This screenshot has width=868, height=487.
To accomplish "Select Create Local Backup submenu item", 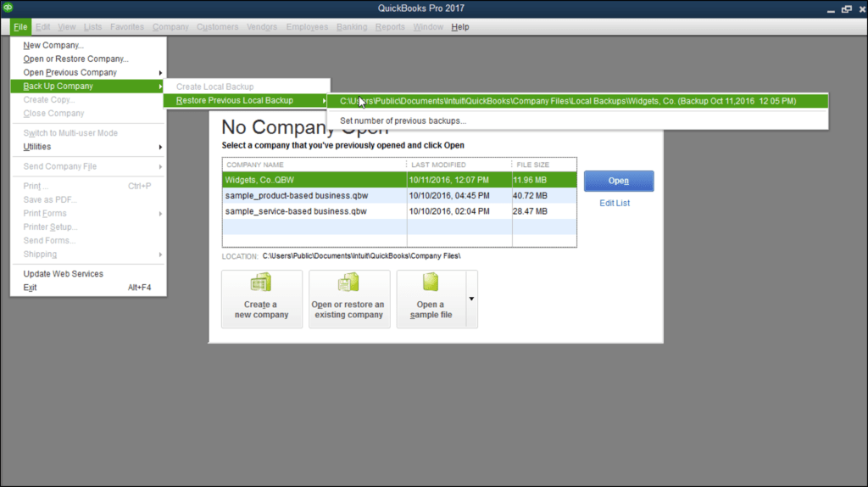I will pyautogui.click(x=247, y=87).
